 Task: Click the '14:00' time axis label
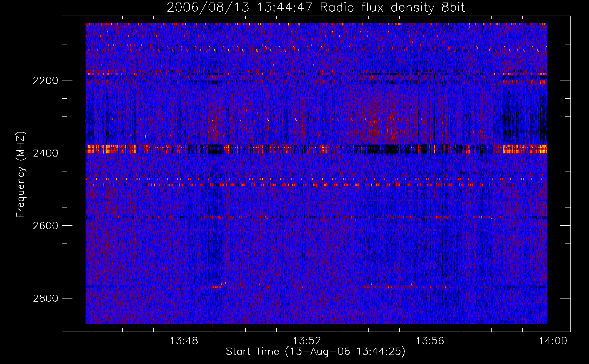tap(553, 341)
